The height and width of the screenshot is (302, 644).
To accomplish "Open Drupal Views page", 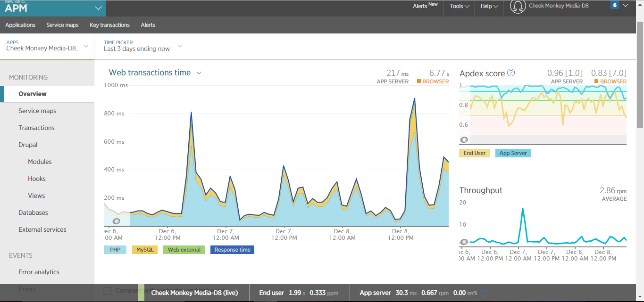I will [36, 196].
